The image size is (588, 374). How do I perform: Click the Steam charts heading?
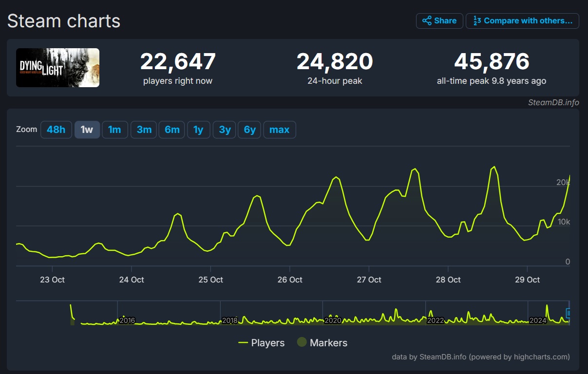pyautogui.click(x=64, y=21)
